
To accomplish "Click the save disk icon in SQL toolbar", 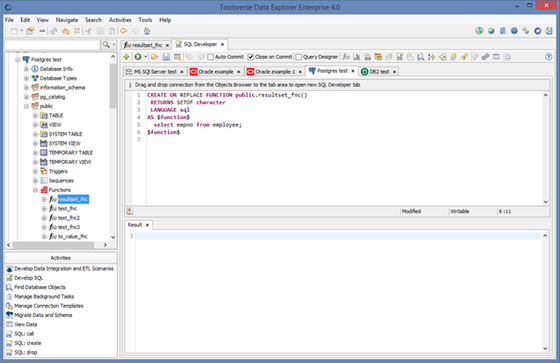I will [166, 57].
